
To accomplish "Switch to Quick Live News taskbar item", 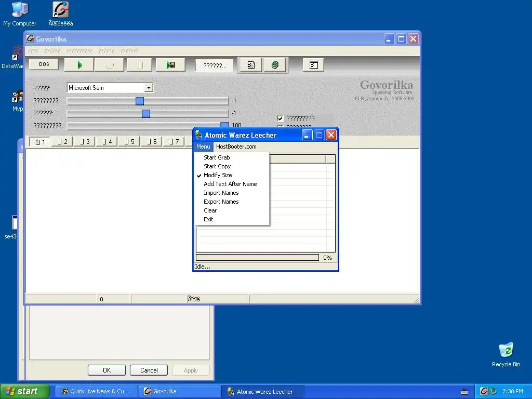I will pos(96,392).
